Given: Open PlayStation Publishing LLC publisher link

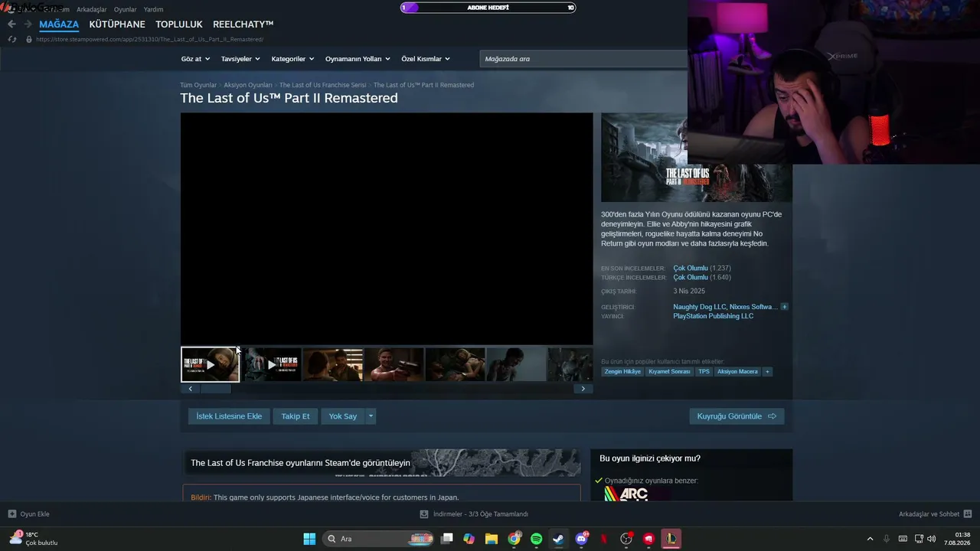Looking at the screenshot, I should point(714,316).
